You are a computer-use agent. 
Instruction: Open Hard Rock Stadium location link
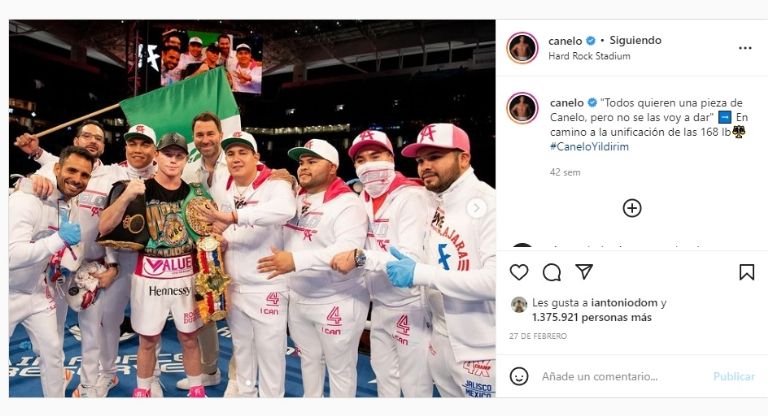(589, 56)
